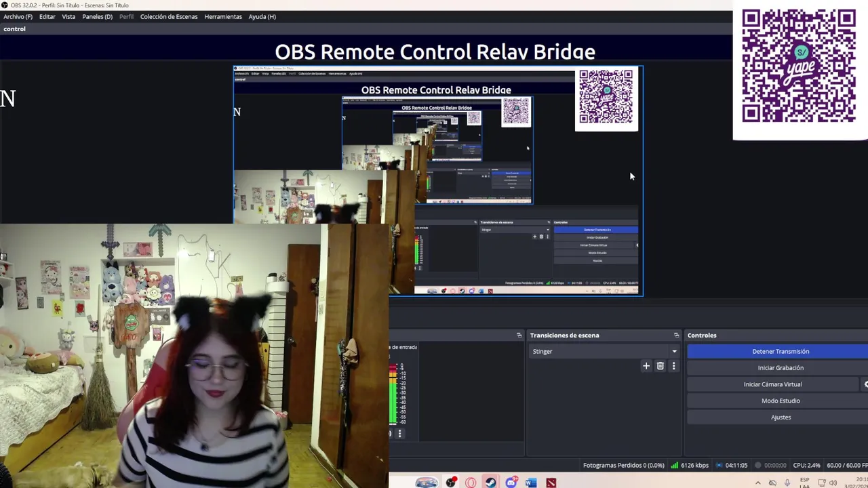Click the webcam feed overlay
Viewport: 868px width, 488px height.
[194, 356]
